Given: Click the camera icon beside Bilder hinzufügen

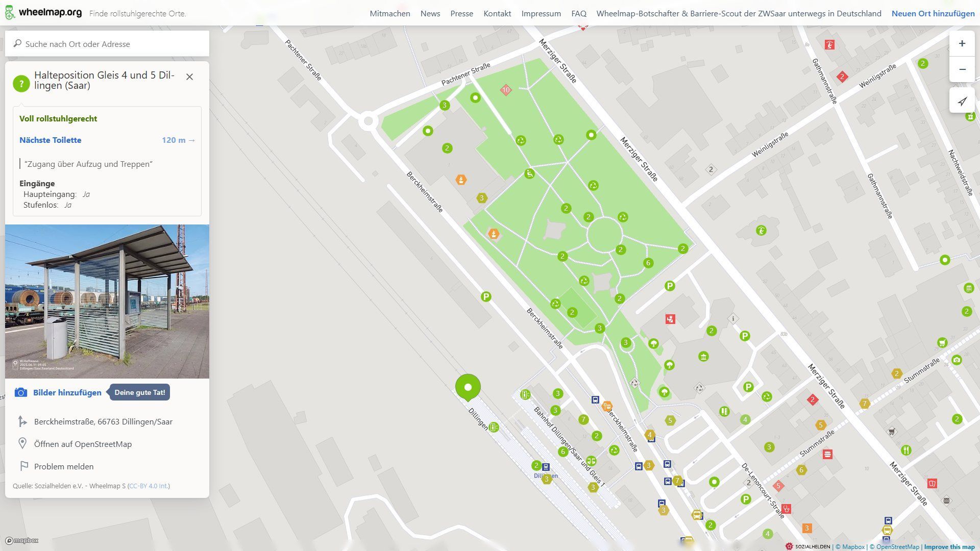Looking at the screenshot, I should click(x=20, y=392).
